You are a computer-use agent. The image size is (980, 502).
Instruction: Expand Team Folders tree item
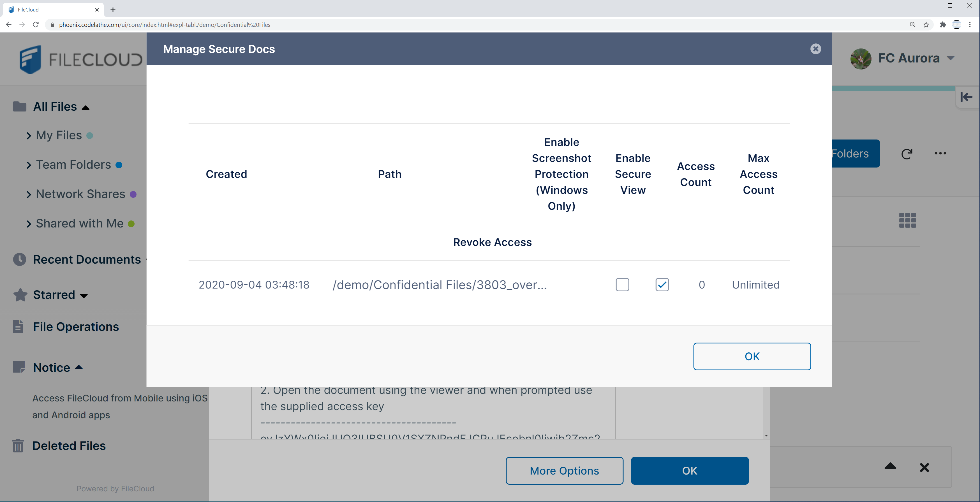pyautogui.click(x=30, y=164)
